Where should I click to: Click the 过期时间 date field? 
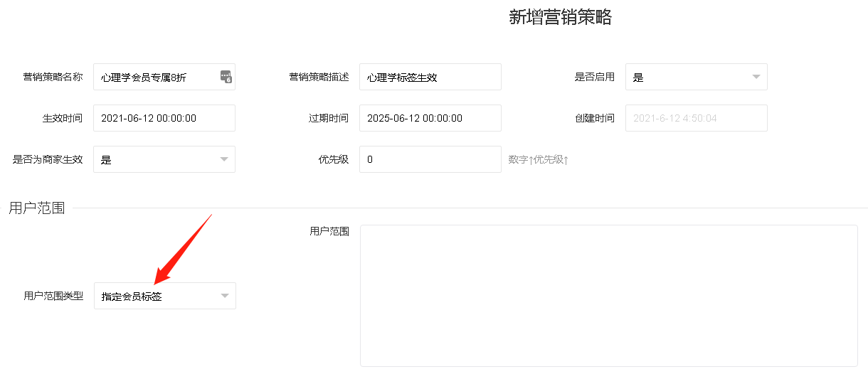tap(430, 118)
